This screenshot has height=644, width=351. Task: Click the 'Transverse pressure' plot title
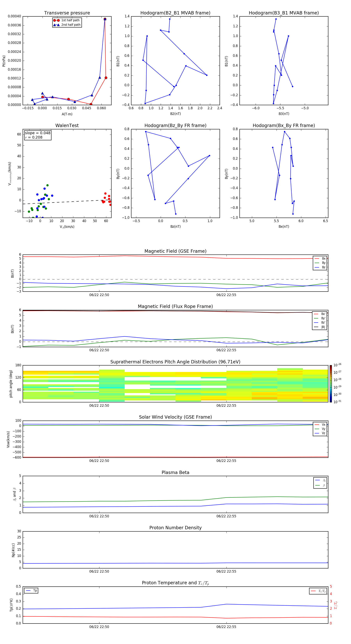pos(67,13)
